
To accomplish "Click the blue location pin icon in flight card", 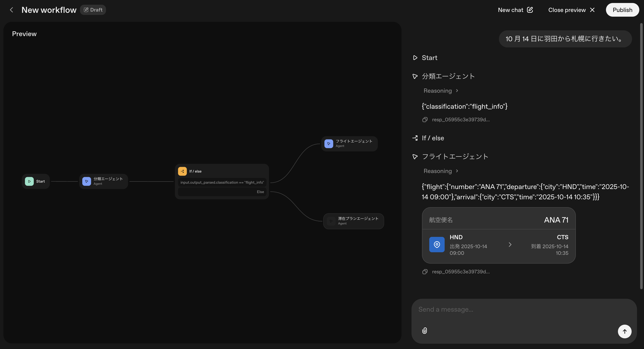I will [437, 245].
